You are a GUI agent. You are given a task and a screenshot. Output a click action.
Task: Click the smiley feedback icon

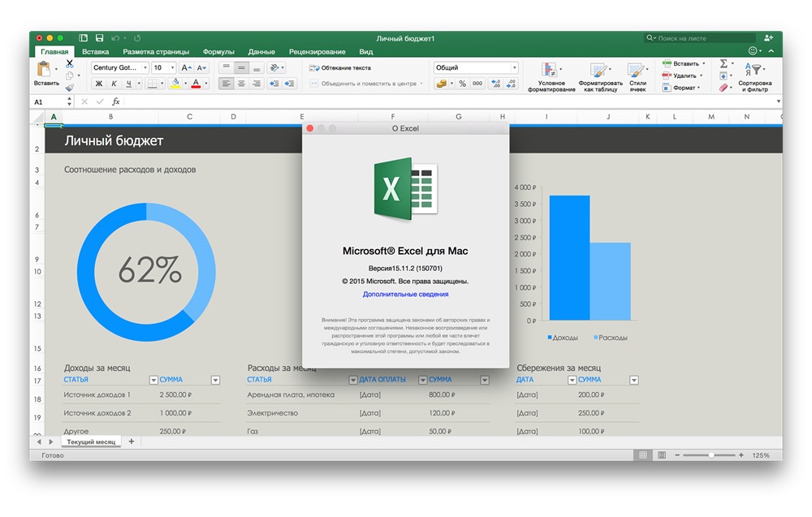click(753, 50)
